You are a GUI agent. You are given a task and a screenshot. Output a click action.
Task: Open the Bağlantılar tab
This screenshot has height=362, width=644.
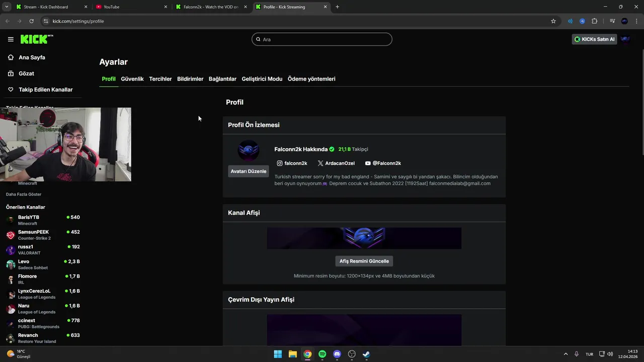(222, 79)
